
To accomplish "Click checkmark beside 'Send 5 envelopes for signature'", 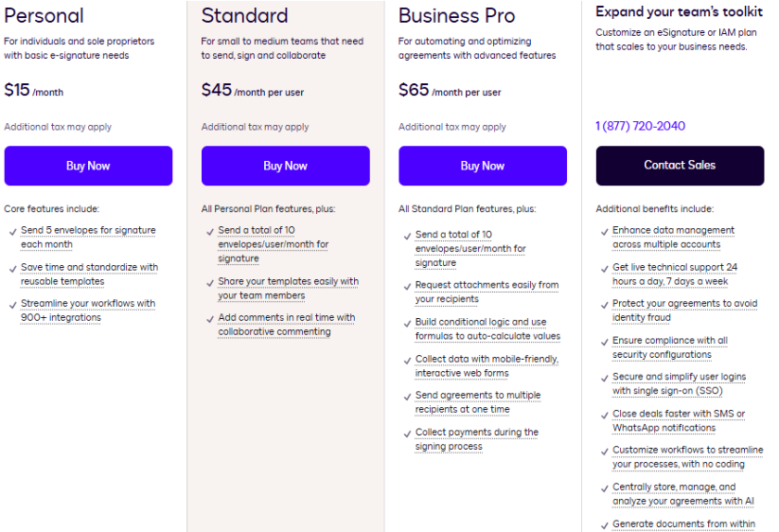I will [x=12, y=231].
